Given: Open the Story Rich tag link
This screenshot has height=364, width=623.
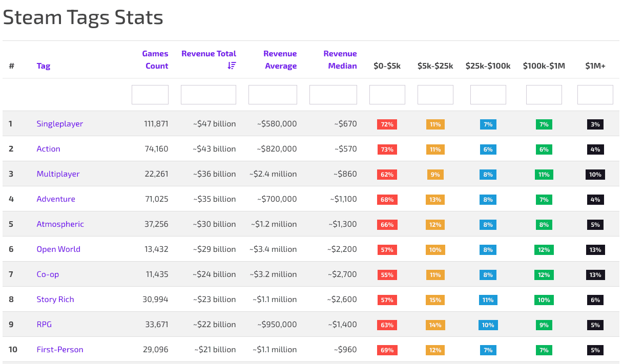Looking at the screenshot, I should pos(55,299).
